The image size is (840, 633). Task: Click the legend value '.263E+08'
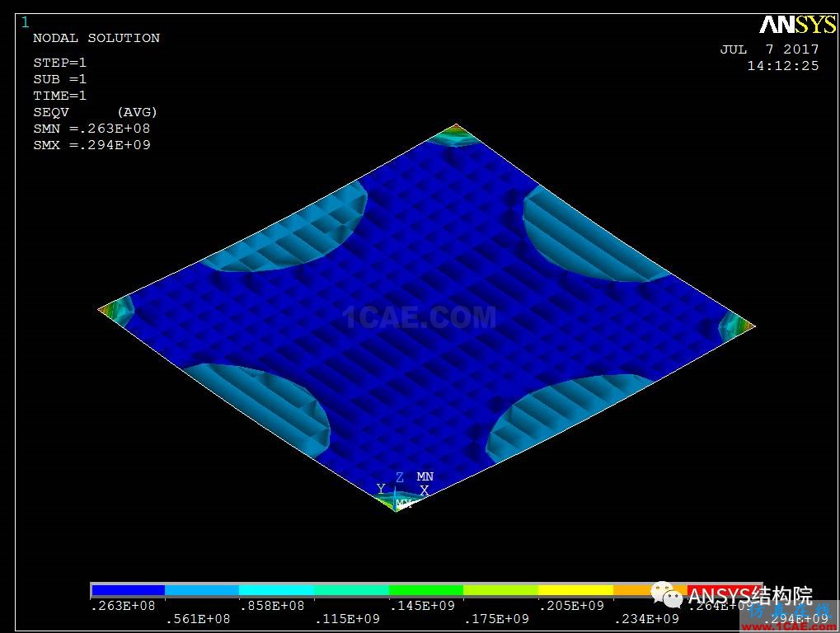click(123, 606)
